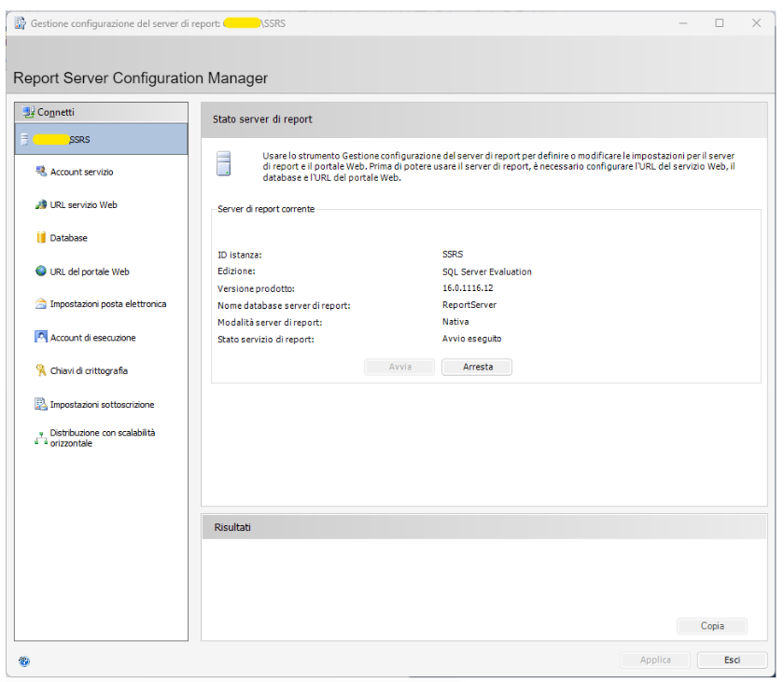Click the server icon beside SSRS node
This screenshot has height=682, width=784.
coord(24,139)
